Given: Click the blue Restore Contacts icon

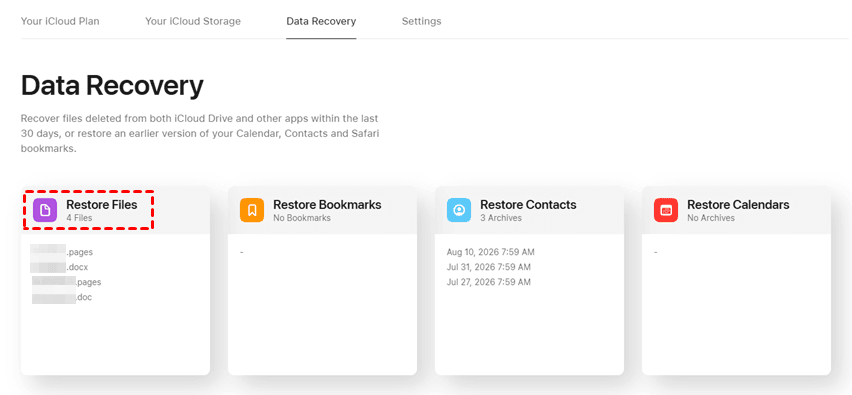Looking at the screenshot, I should pyautogui.click(x=459, y=210).
